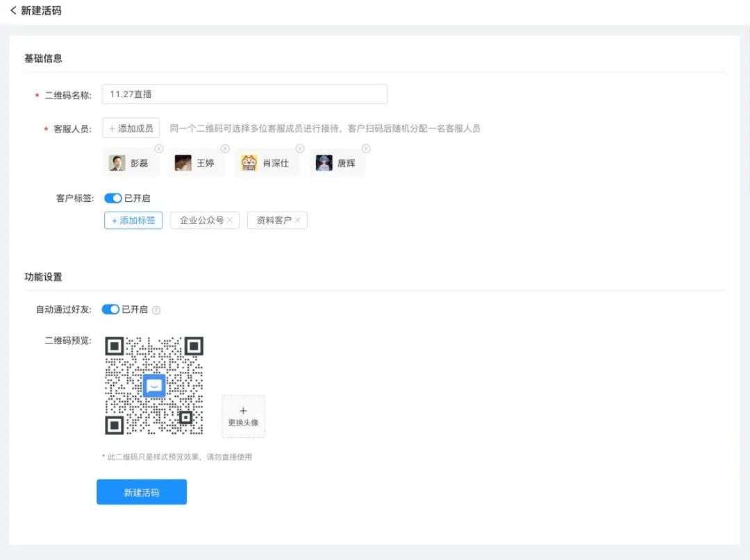Open member picker via 添加成员
This screenshot has width=750, height=560.
[131, 128]
